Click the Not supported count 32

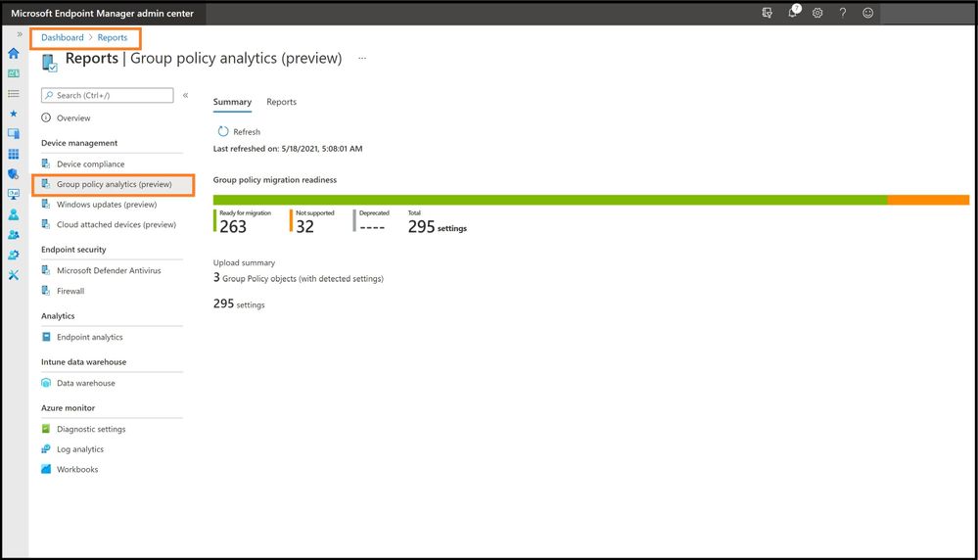(x=305, y=227)
